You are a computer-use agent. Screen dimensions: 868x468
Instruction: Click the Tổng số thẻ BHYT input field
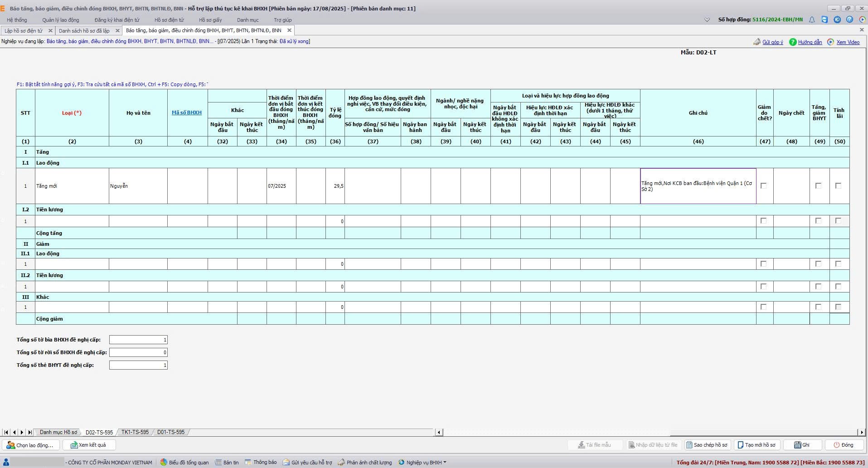tap(138, 365)
